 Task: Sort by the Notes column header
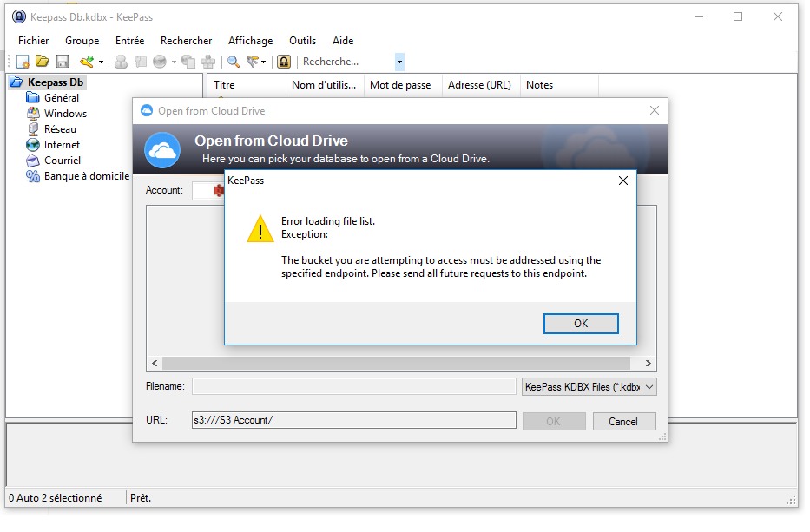pyautogui.click(x=559, y=85)
